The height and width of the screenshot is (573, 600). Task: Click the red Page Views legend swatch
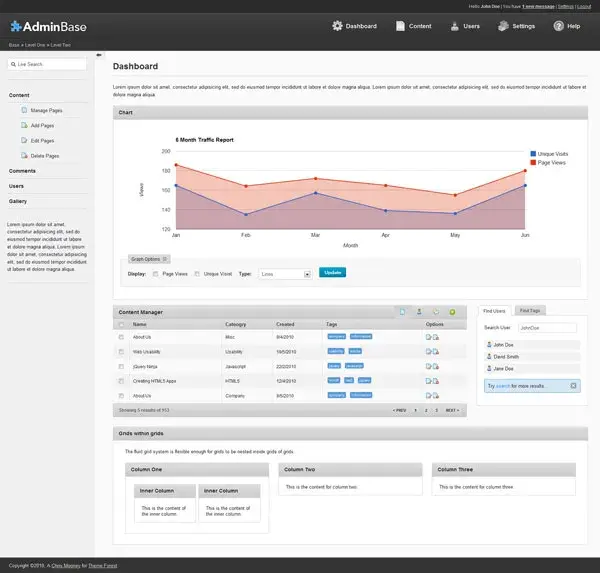coord(533,162)
